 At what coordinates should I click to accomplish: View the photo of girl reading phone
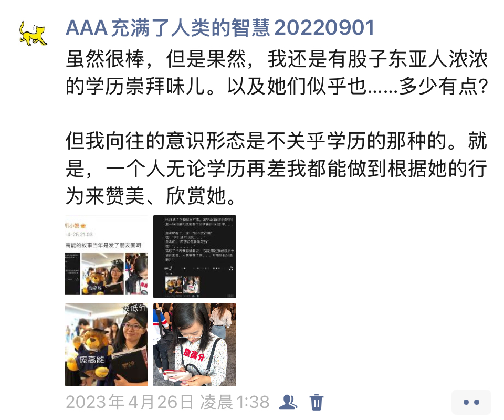(x=195, y=345)
